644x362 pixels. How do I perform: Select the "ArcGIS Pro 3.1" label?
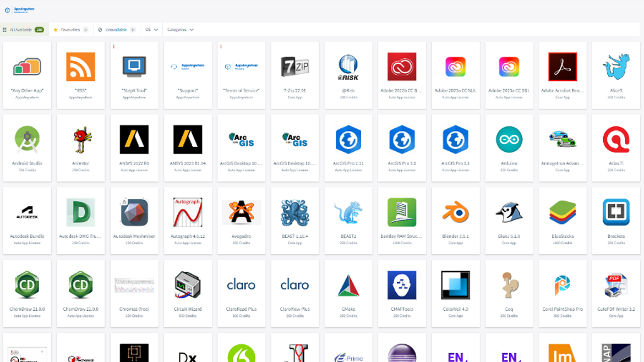pos(456,163)
